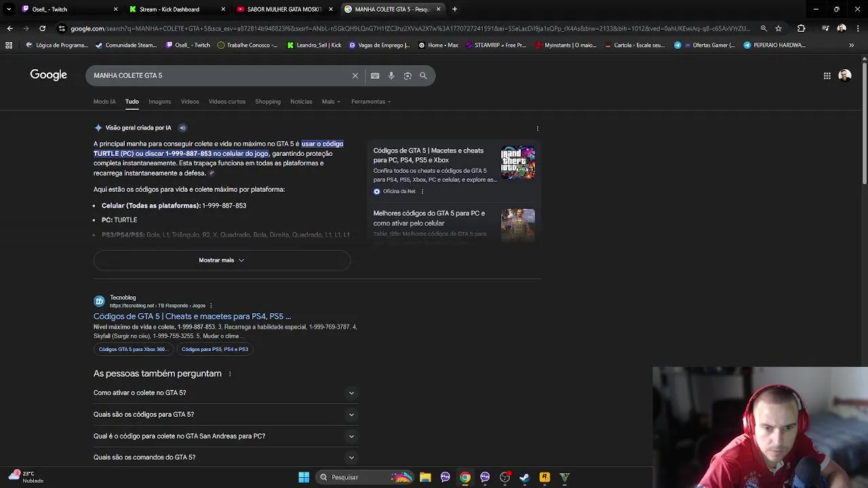Click the Windows taskbar 'Pesquisar' search box
This screenshot has width=868, height=488.
[x=364, y=477]
